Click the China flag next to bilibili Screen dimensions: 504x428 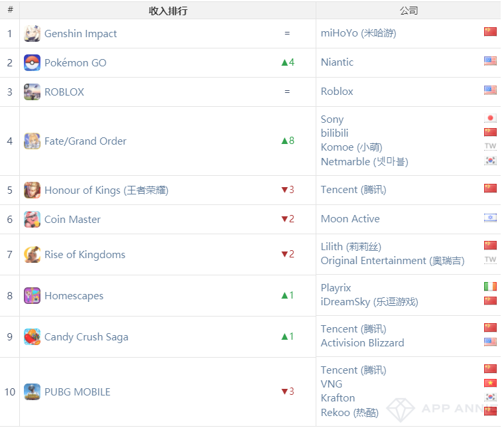[490, 133]
